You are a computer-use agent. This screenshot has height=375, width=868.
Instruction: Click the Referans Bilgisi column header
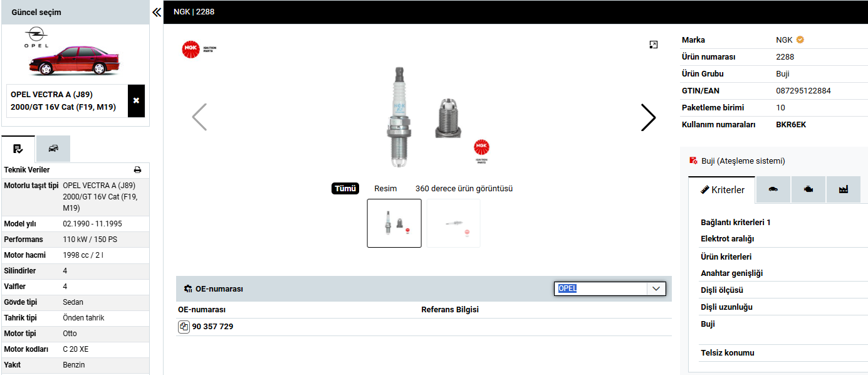(x=450, y=310)
